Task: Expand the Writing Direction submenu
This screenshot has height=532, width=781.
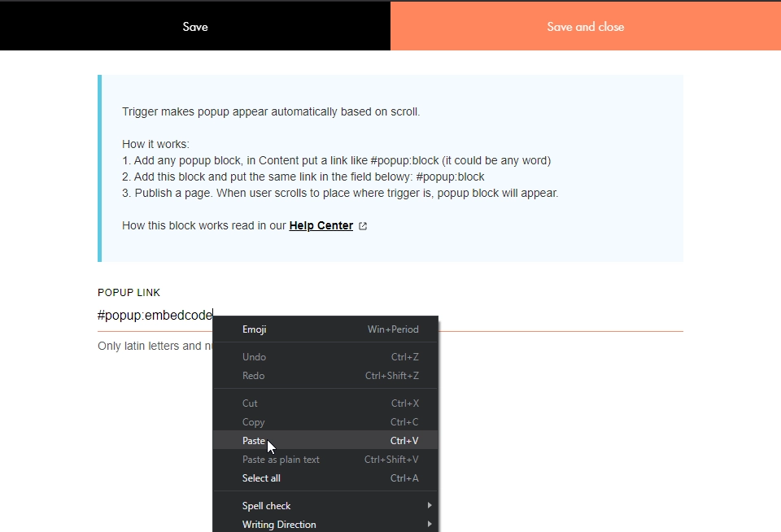Action: click(x=325, y=525)
